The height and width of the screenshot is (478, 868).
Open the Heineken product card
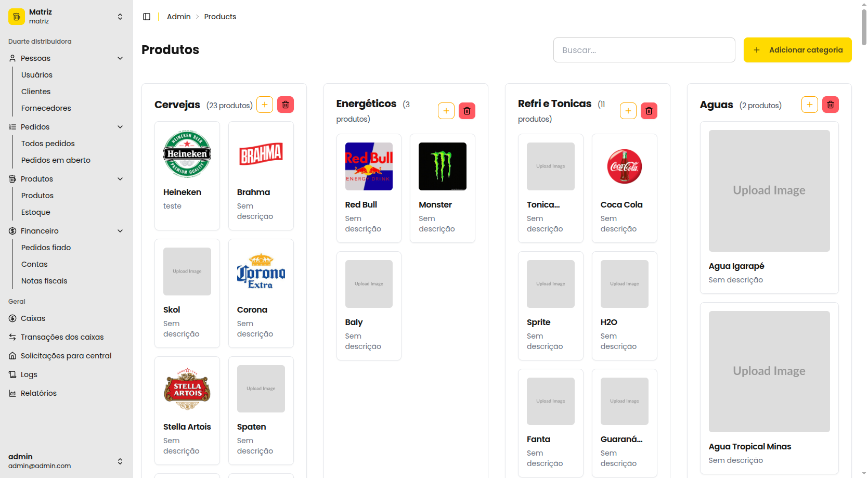(x=187, y=176)
